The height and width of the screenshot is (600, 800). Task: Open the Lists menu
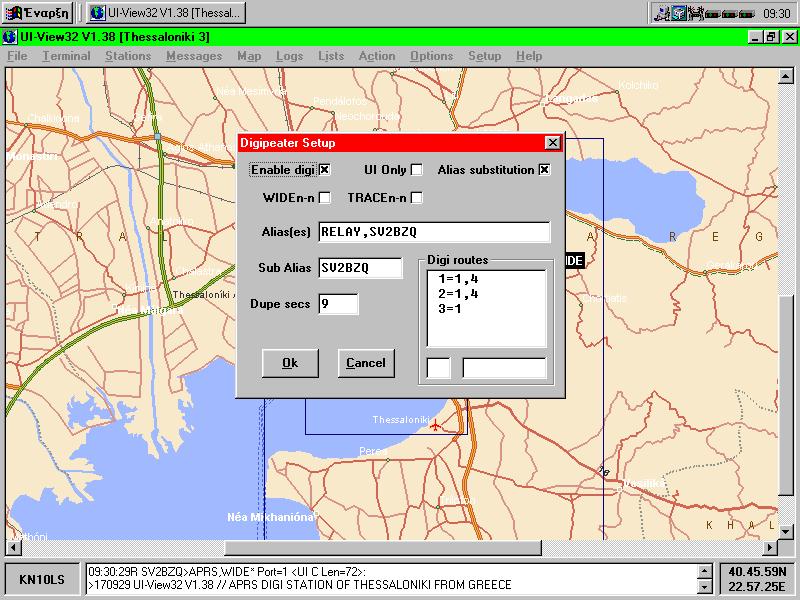(331, 56)
